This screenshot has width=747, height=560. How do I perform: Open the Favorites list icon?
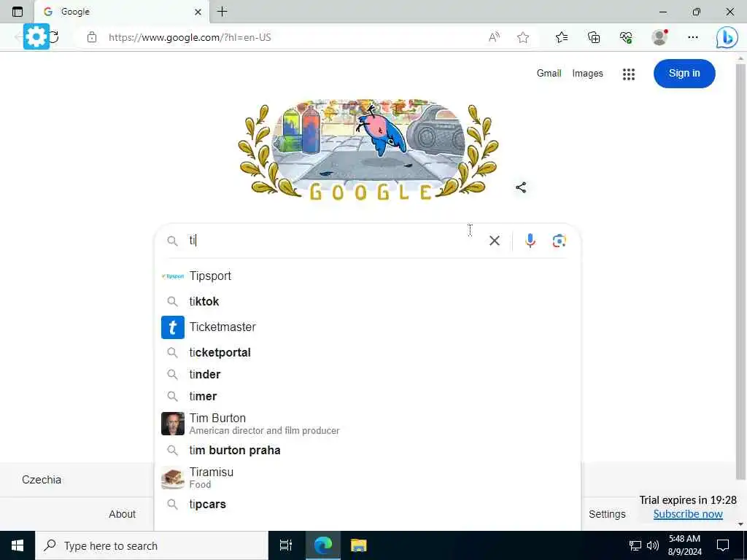click(x=562, y=37)
